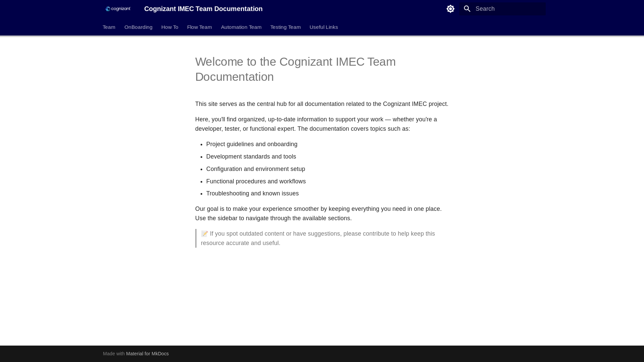
Task: Toggle dark/light color scheme icon
Action: coord(450,9)
